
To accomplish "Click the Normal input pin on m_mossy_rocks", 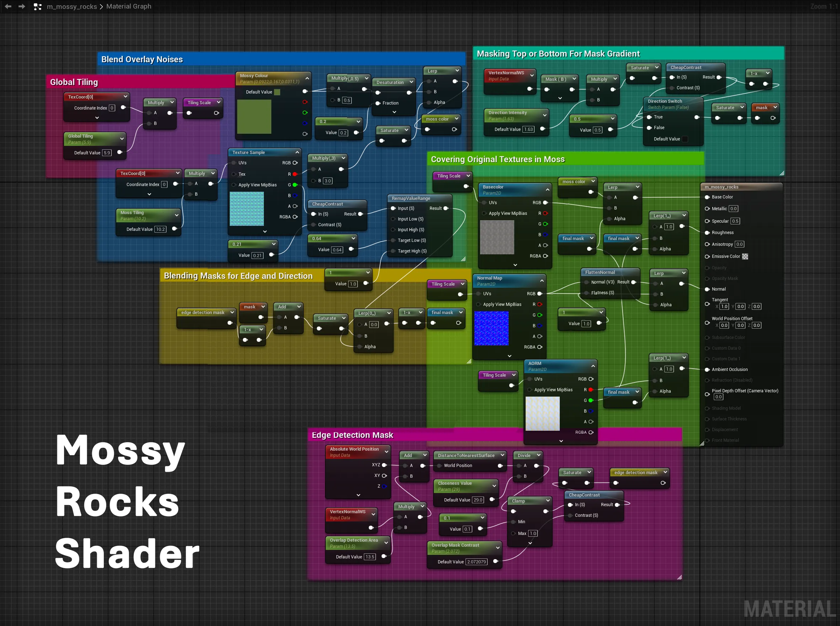I will pos(707,289).
